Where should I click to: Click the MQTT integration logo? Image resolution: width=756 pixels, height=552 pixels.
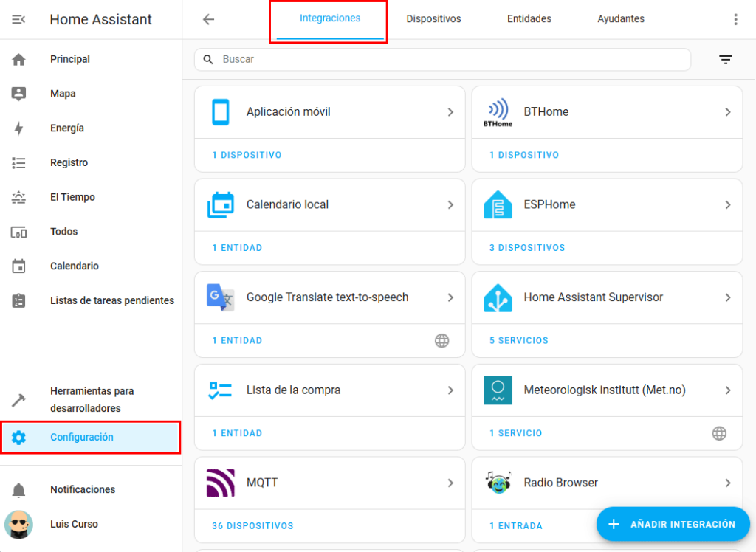tap(221, 483)
